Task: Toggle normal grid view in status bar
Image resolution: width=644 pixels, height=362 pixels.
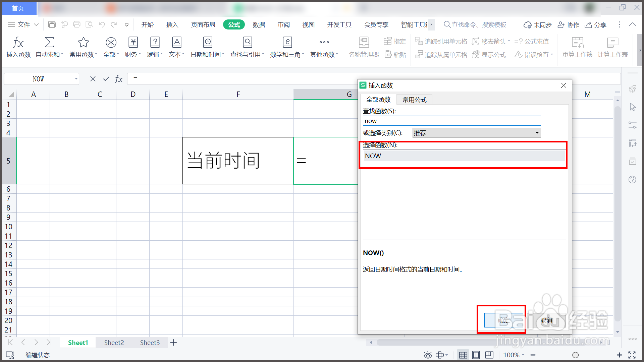Action: click(x=463, y=355)
